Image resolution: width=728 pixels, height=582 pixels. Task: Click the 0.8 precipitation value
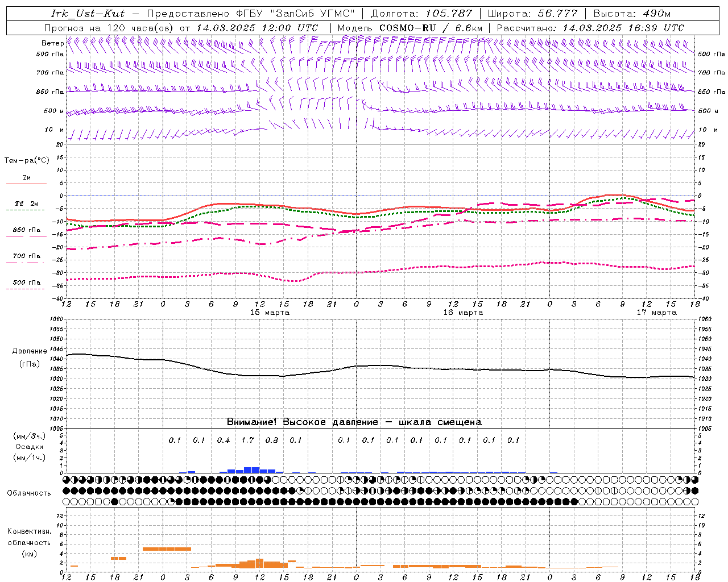[x=272, y=440]
